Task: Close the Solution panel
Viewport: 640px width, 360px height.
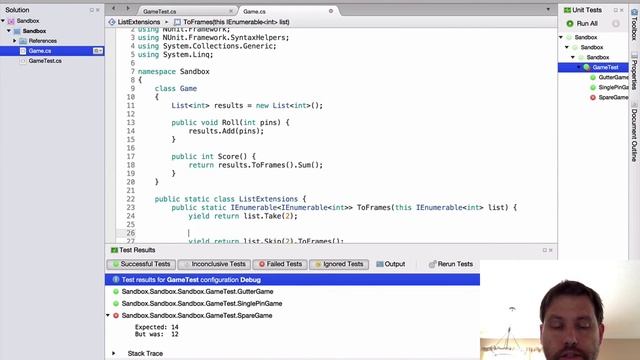Action: [x=98, y=10]
